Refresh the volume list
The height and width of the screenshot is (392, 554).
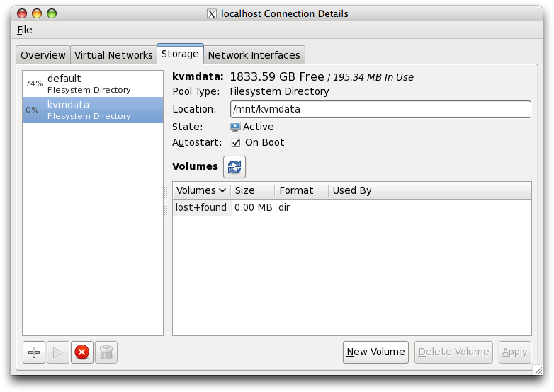(234, 167)
